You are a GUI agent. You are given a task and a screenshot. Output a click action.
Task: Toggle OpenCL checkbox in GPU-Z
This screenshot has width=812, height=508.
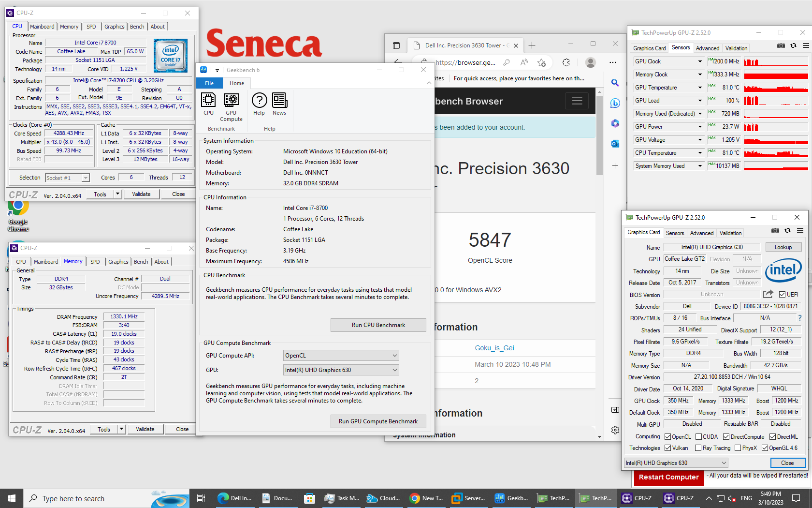click(x=667, y=437)
